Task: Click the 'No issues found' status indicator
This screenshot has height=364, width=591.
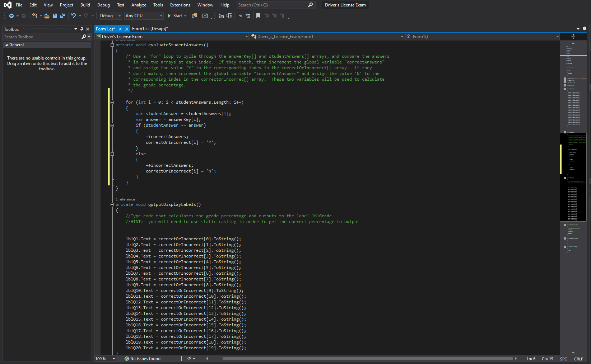Action: click(142, 358)
